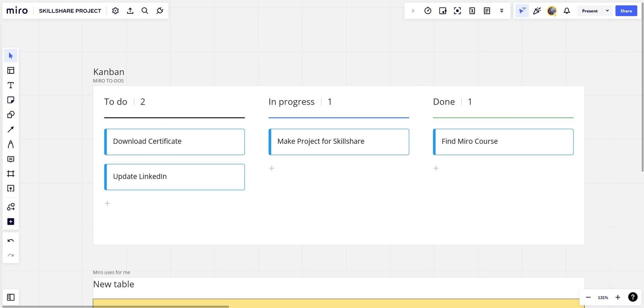
Task: Open the Templates tool in sidebar
Action: point(11,70)
